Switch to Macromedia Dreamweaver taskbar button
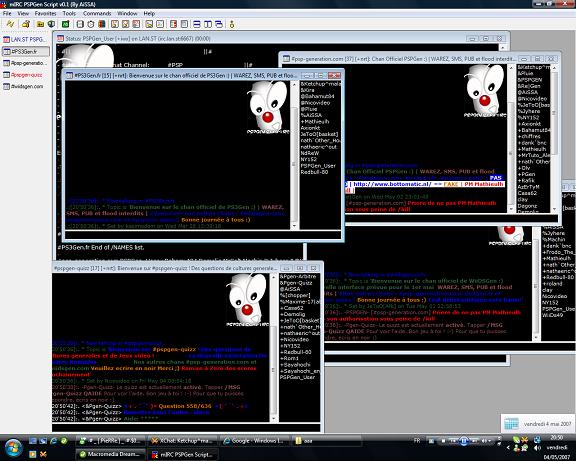Screen dimensions: 576x461 (111, 454)
